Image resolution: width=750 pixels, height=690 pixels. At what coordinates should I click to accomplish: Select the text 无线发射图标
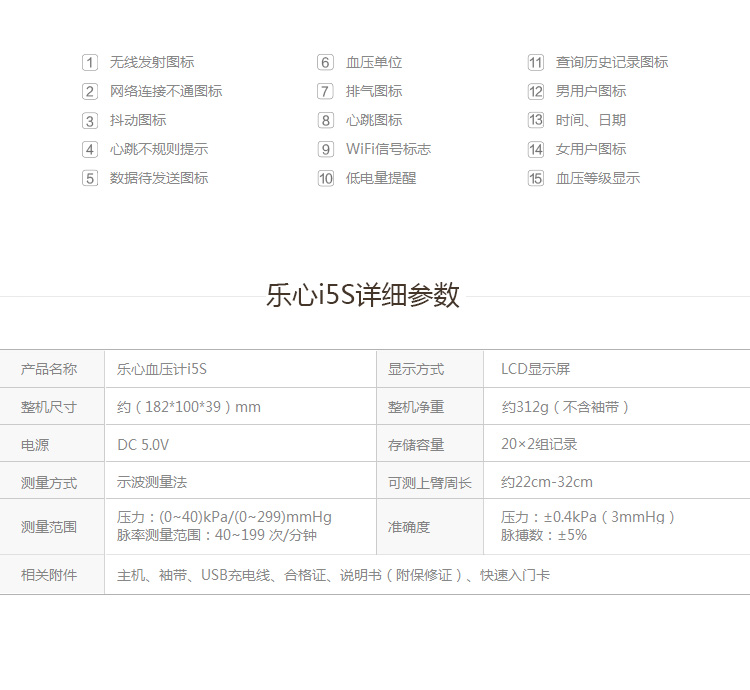[x=152, y=62]
